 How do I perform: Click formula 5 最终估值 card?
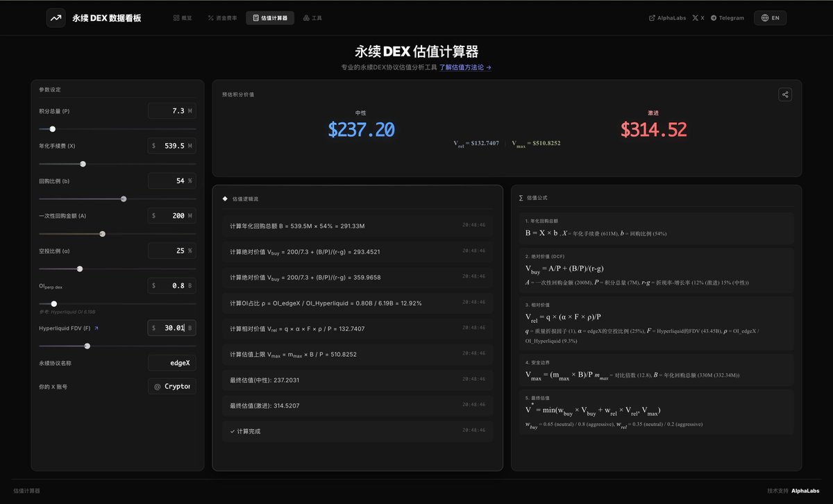656,412
